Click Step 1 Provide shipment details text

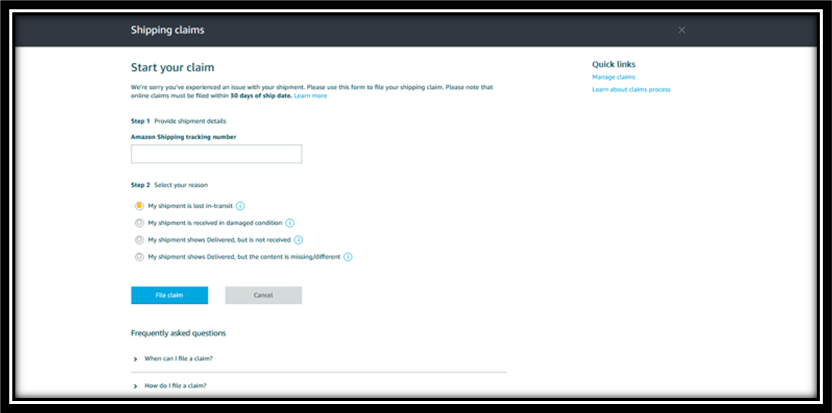tap(178, 121)
